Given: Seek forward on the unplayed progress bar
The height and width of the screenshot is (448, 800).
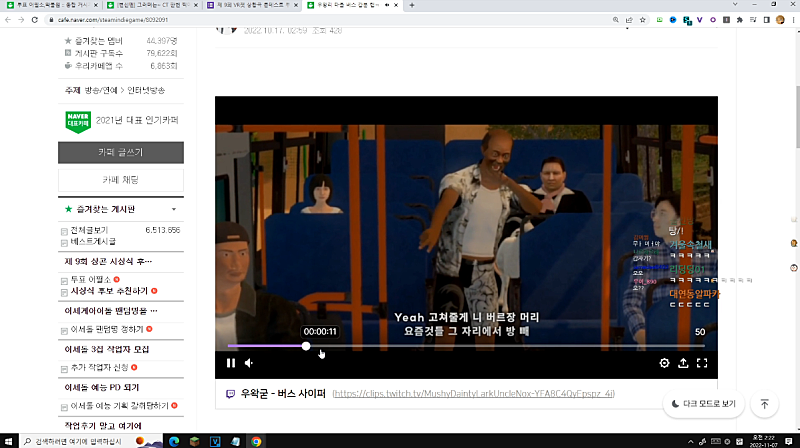Looking at the screenshot, I should point(505,346).
